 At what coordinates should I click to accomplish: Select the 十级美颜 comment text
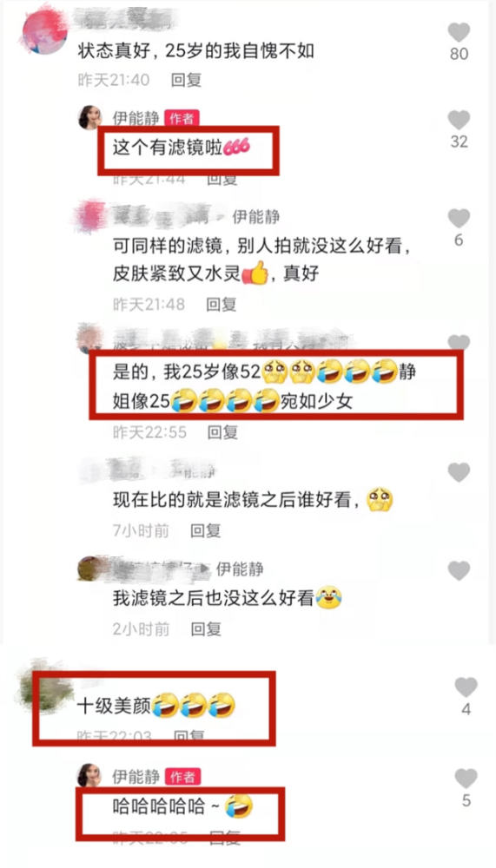click(114, 706)
